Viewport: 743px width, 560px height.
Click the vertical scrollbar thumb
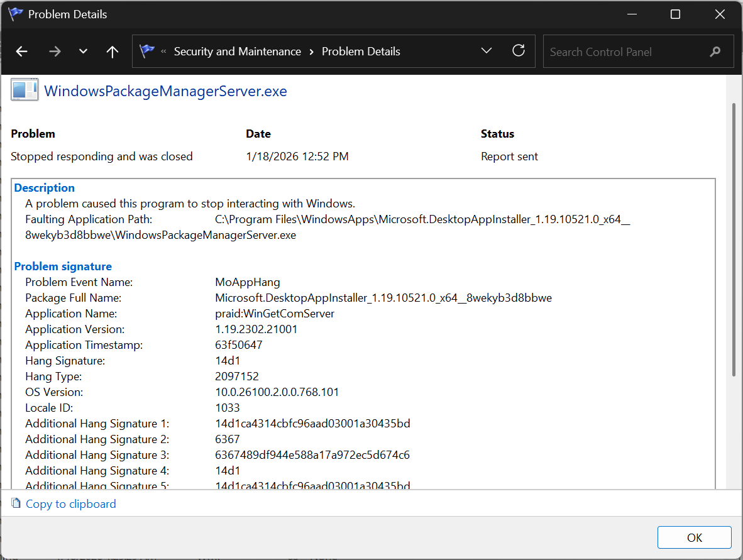(x=734, y=239)
